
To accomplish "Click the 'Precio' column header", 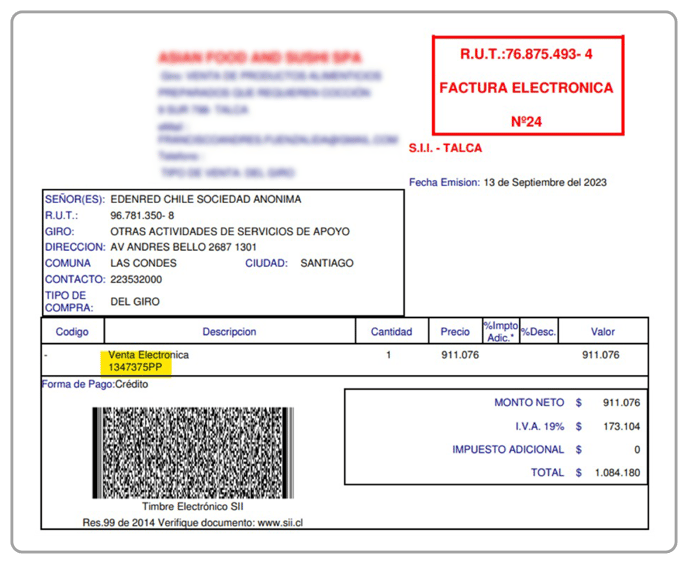I will [x=455, y=332].
